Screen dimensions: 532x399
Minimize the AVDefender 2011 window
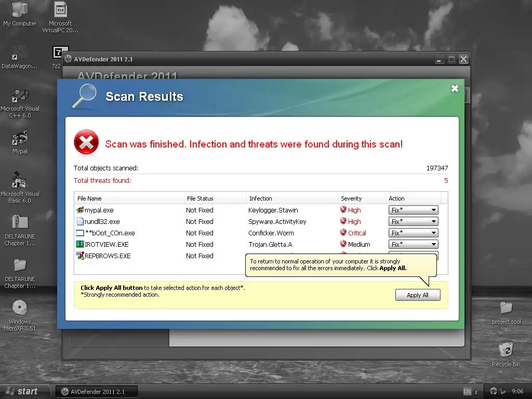[x=439, y=59]
